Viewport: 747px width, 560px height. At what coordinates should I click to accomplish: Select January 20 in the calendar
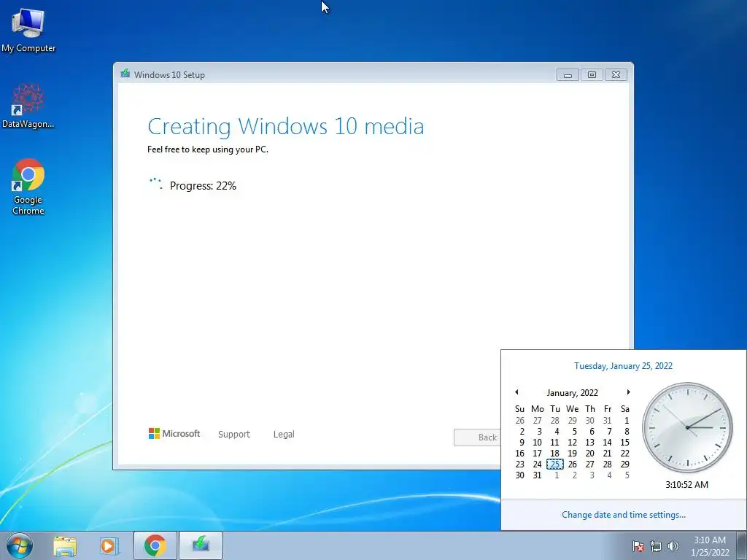tap(589, 454)
